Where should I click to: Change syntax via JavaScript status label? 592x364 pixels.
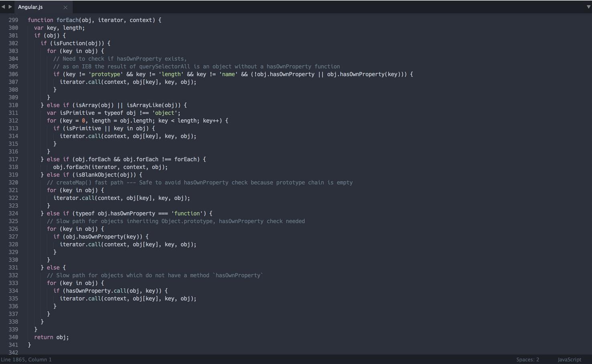point(569,360)
